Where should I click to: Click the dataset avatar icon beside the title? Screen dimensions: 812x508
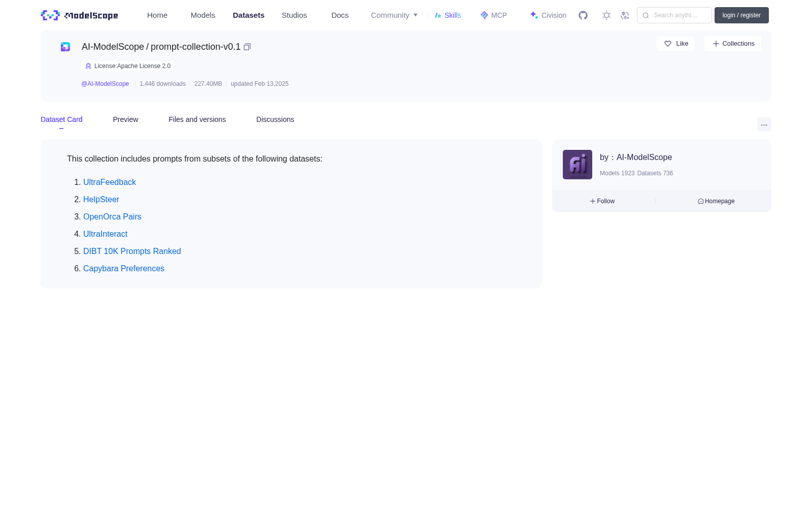pyautogui.click(x=65, y=47)
